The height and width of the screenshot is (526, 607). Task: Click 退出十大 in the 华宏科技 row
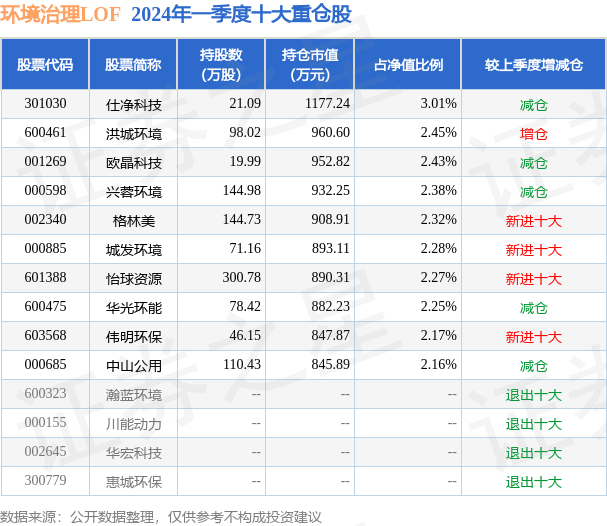coord(533,453)
